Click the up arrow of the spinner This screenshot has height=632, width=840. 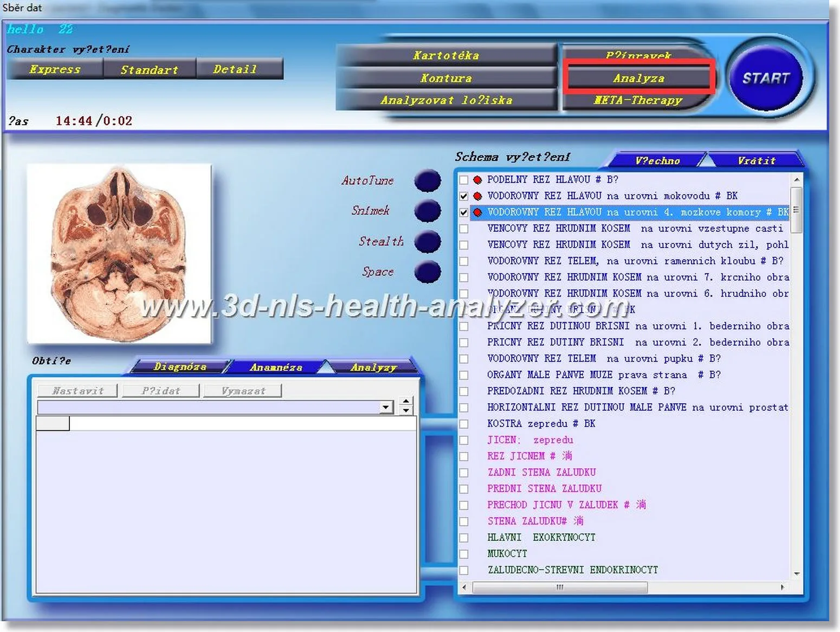(x=406, y=402)
